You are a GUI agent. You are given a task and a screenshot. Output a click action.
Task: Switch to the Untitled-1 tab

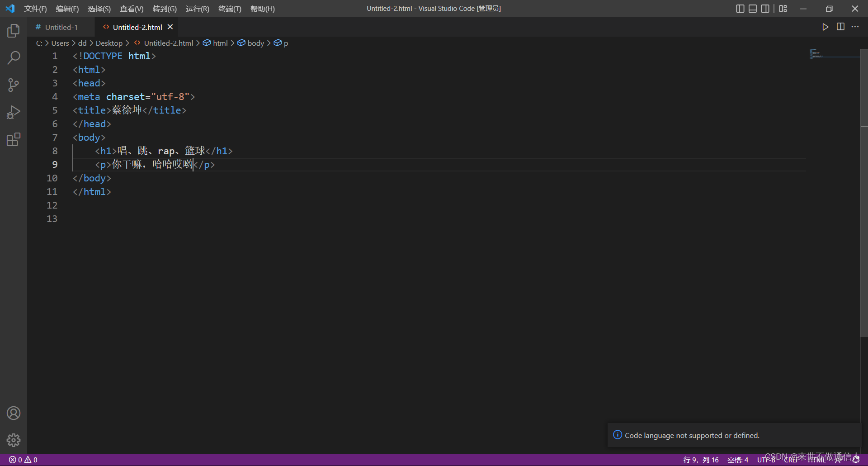pos(61,27)
